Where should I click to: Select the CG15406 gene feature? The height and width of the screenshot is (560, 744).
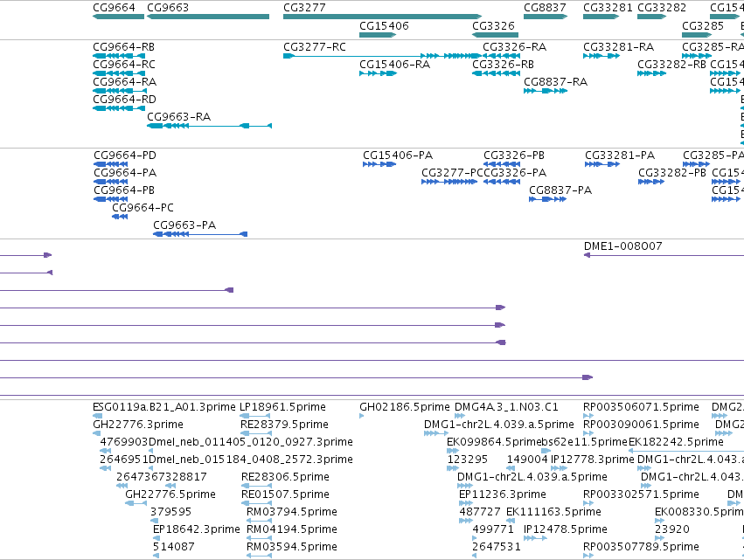point(378,35)
